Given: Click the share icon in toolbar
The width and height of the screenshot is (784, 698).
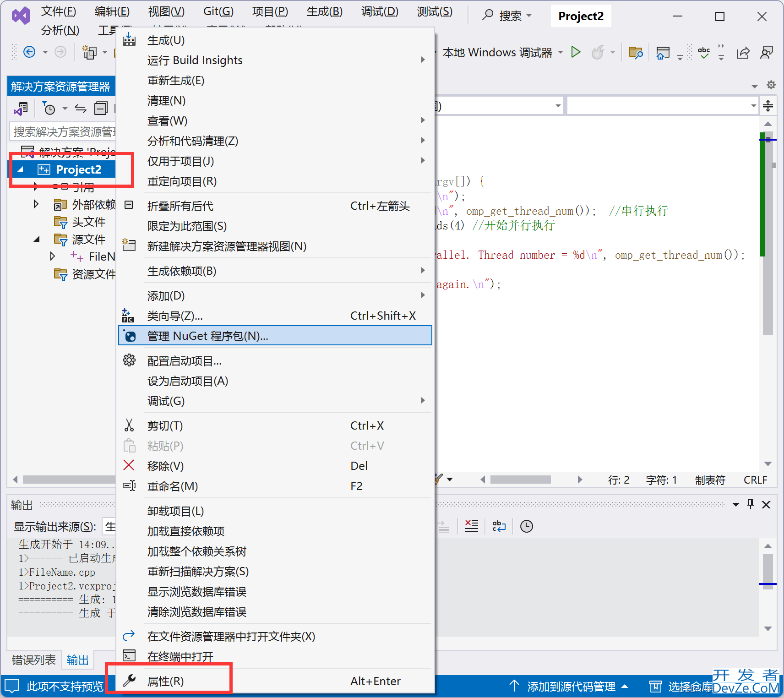Looking at the screenshot, I should tap(743, 53).
